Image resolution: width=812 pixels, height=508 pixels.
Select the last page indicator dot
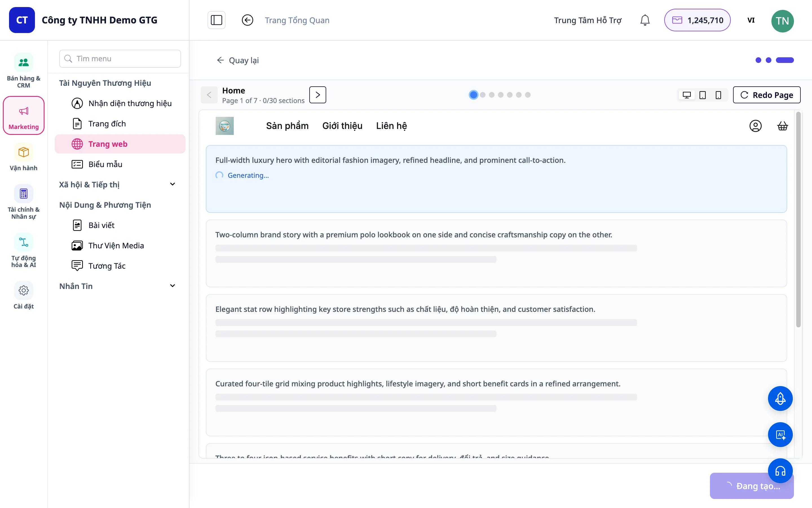pyautogui.click(x=528, y=95)
